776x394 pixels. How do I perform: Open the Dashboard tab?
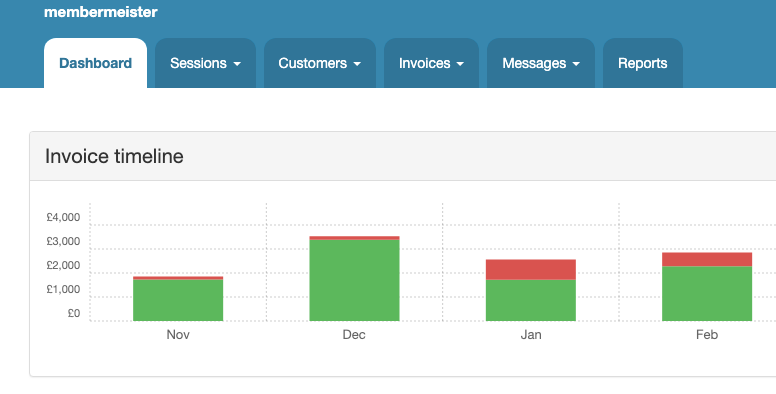pos(96,63)
